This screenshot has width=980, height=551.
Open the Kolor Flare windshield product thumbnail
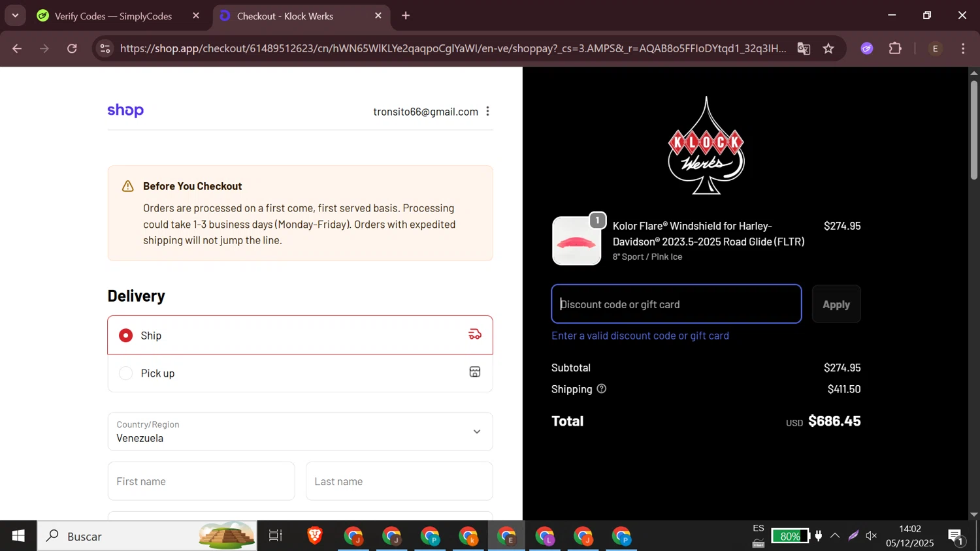(576, 241)
